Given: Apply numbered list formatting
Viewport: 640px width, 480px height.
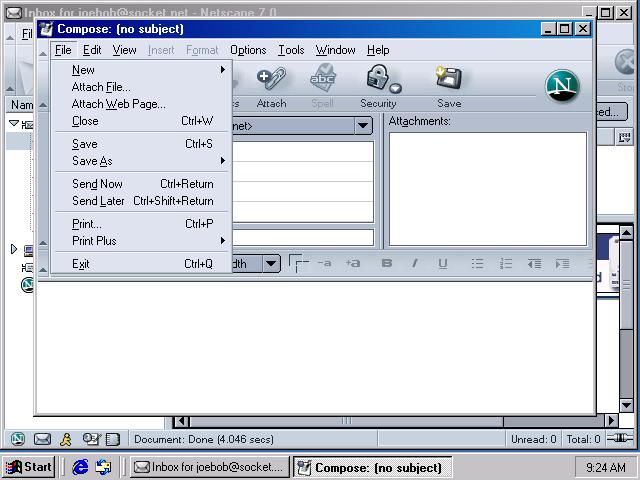Looking at the screenshot, I should [506, 264].
